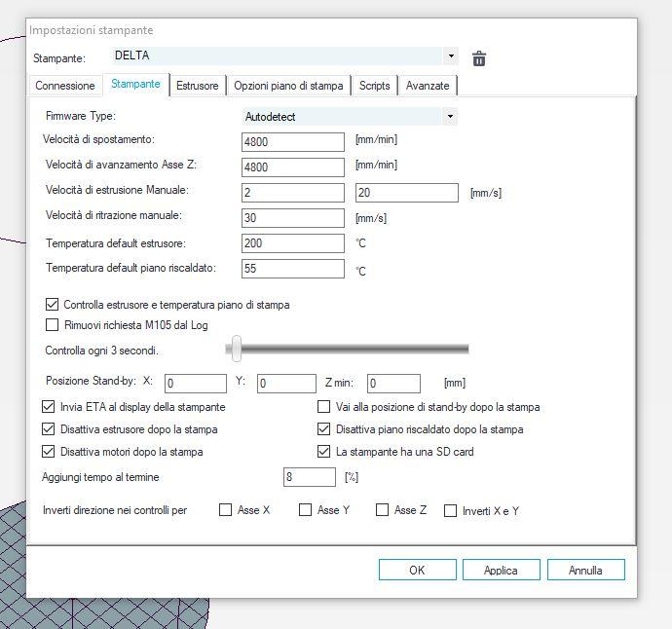Click the Z min field
Image resolution: width=672 pixels, height=629 pixels.
click(393, 383)
